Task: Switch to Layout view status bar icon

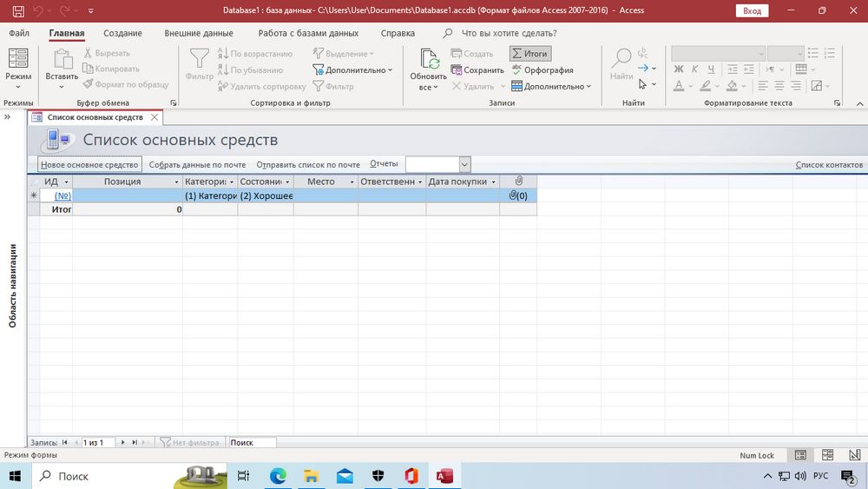Action: 827,455
